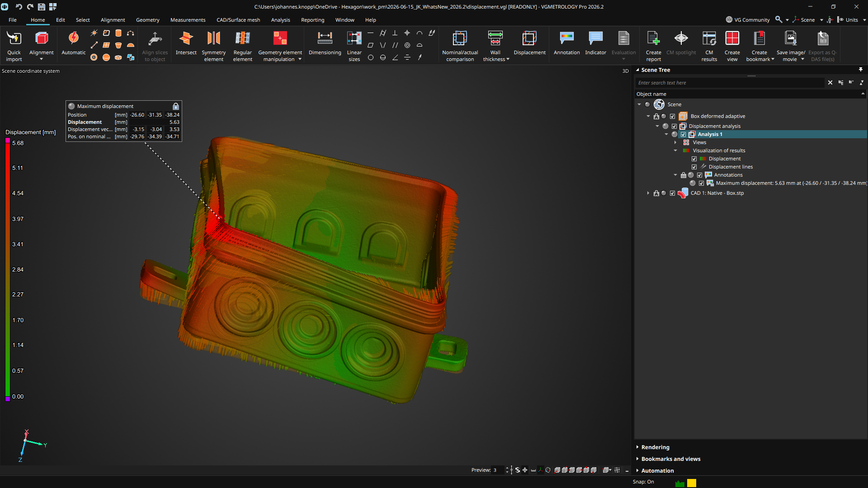Uncheck the Displacement visualization checkbox
Screen dimensions: 868x488
pyautogui.click(x=694, y=159)
